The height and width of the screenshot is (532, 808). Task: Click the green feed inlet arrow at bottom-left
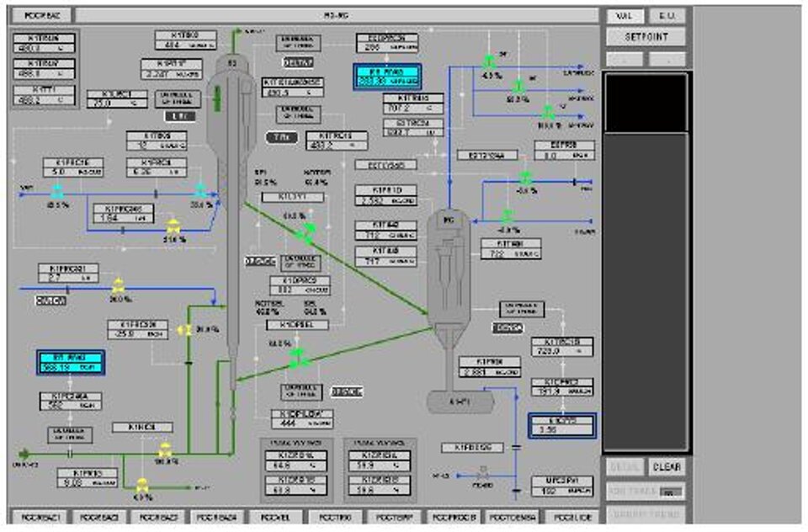click(25, 455)
